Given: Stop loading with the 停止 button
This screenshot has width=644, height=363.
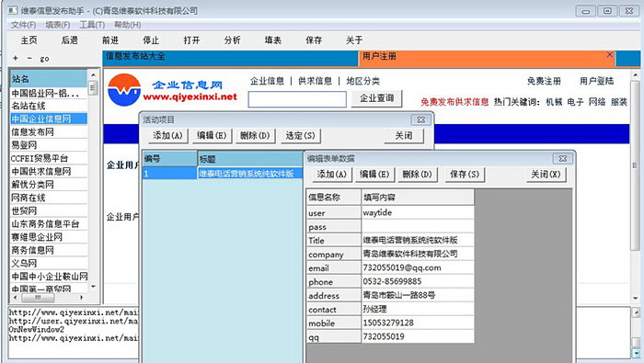Looking at the screenshot, I should 151,40.
